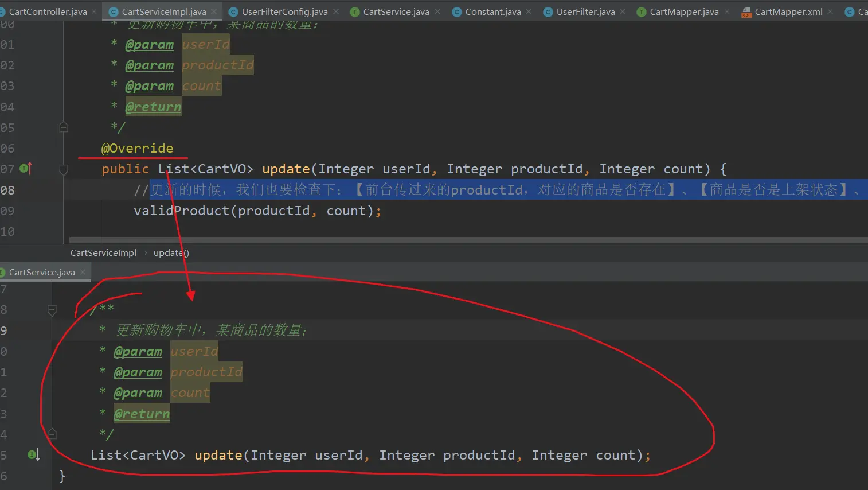Click the implements-method gutter icon beside update in CartServiceImpl
Screen dimensions: 868x490
pos(26,169)
